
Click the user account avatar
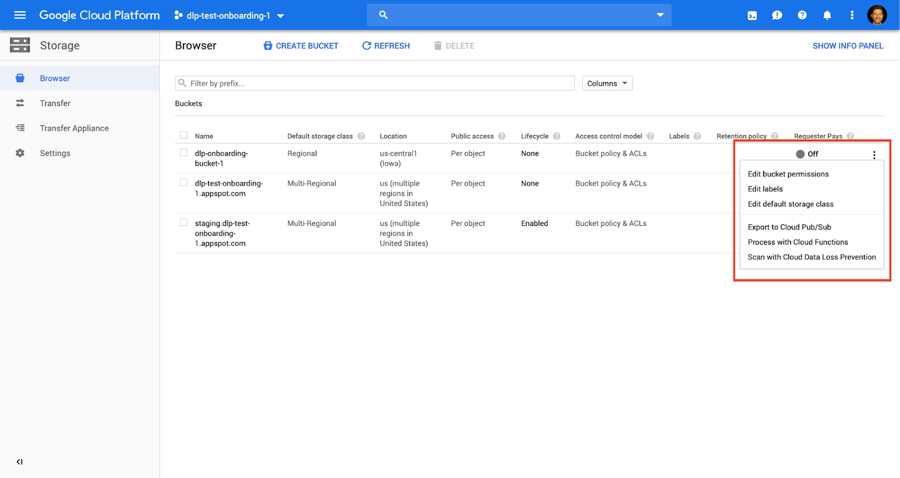[x=877, y=15]
